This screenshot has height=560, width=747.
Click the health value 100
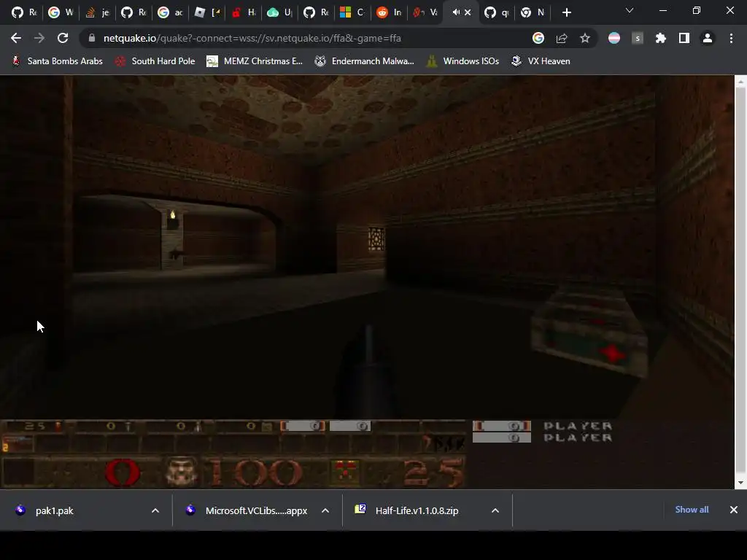[256, 472]
